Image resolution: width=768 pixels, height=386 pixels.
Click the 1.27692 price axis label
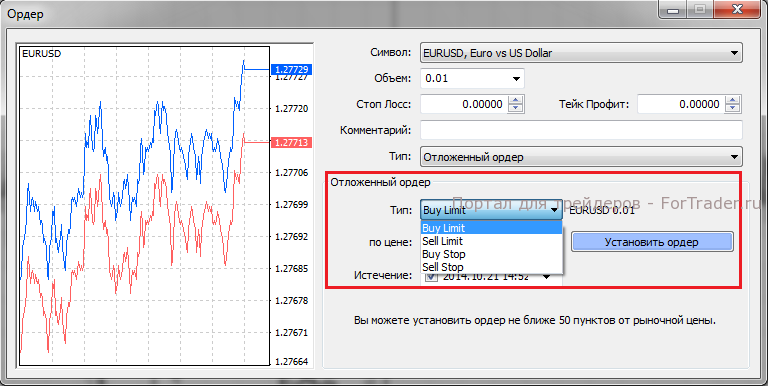[x=292, y=237]
